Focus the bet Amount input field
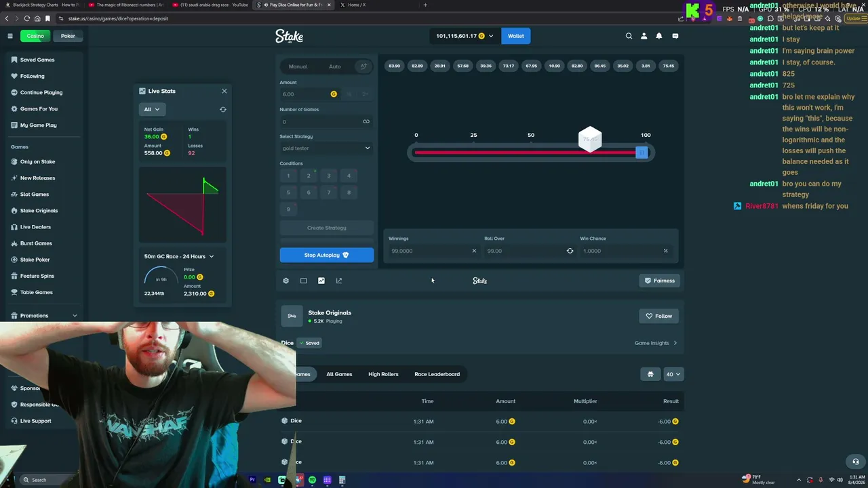 [309, 94]
